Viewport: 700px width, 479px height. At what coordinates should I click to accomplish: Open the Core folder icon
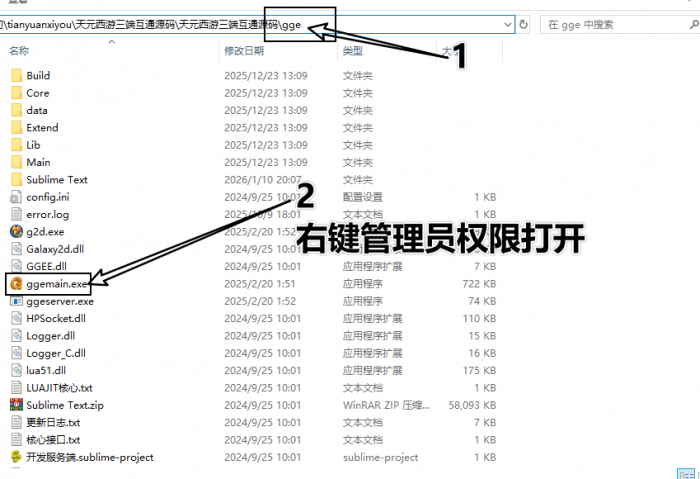tap(16, 93)
